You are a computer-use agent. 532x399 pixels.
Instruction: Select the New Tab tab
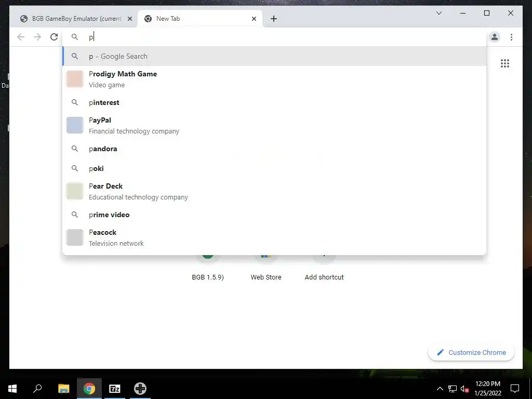coord(200,19)
